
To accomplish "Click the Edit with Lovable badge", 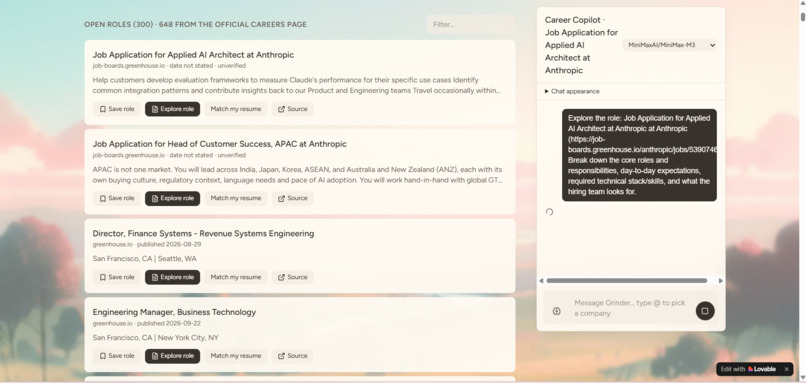I will (748, 369).
